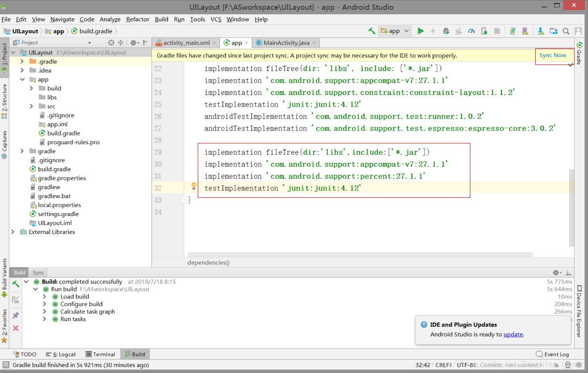Open the AVD Manager icon
This screenshot has width=588, height=373.
[525, 31]
